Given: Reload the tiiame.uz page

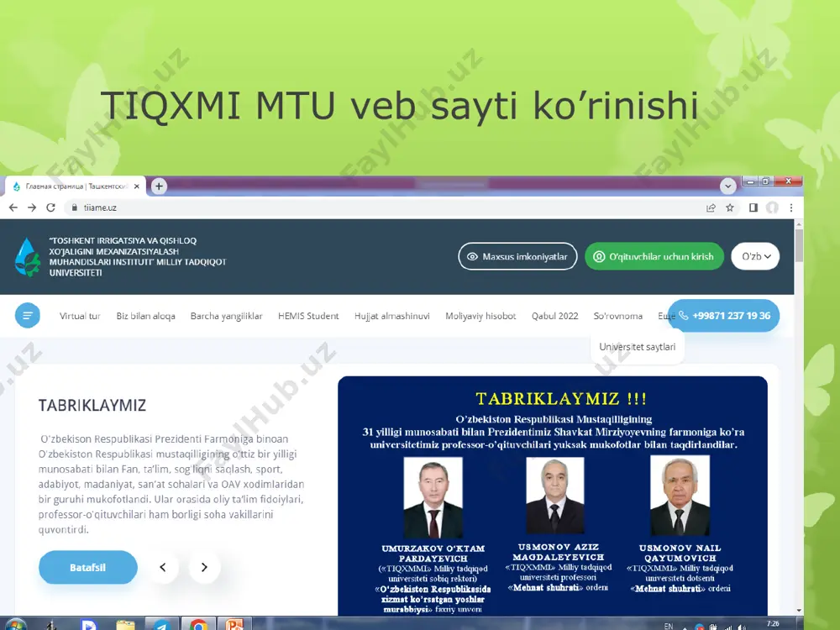Looking at the screenshot, I should coord(51,207).
